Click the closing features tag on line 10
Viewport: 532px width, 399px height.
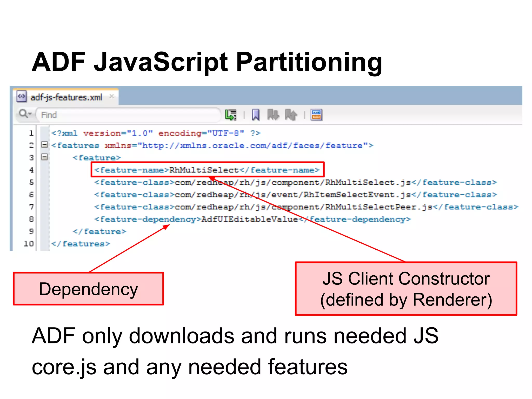tap(81, 244)
